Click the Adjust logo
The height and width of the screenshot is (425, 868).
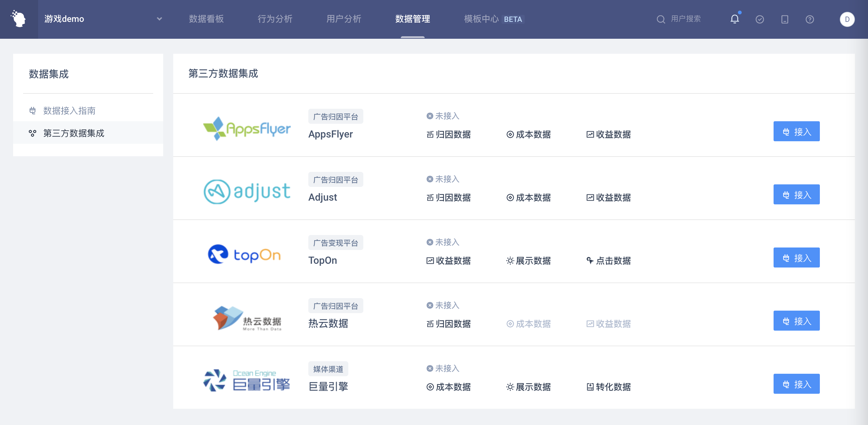(x=247, y=192)
